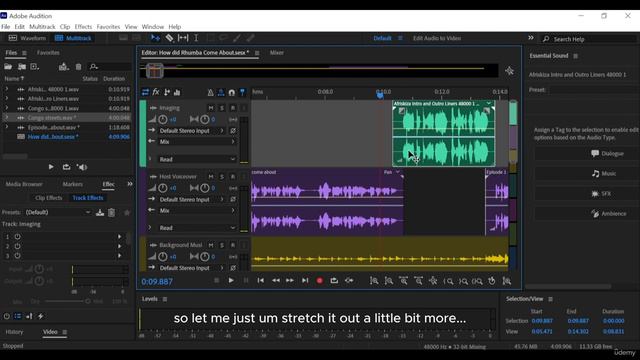Assign the Ambience audio type
The width and height of the screenshot is (640, 360).
tap(587, 213)
